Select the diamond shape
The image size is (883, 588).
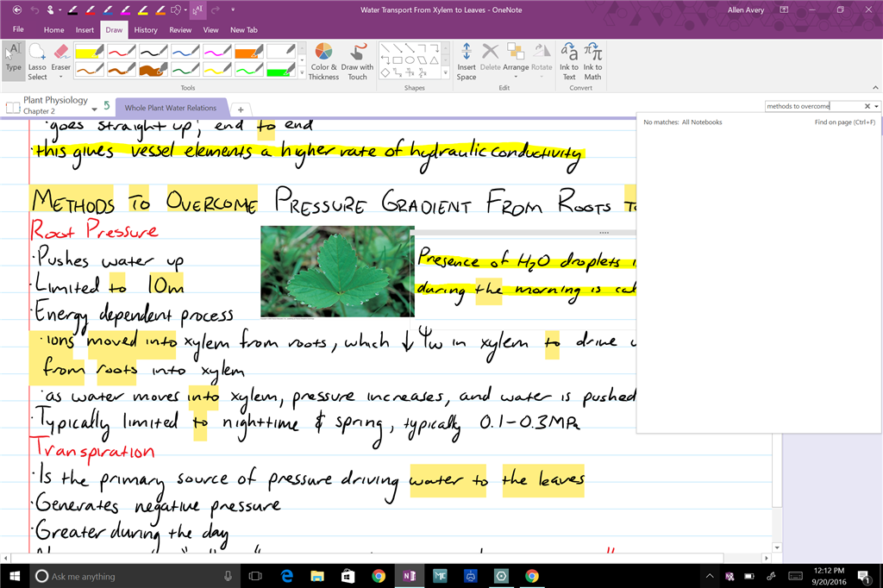click(385, 72)
